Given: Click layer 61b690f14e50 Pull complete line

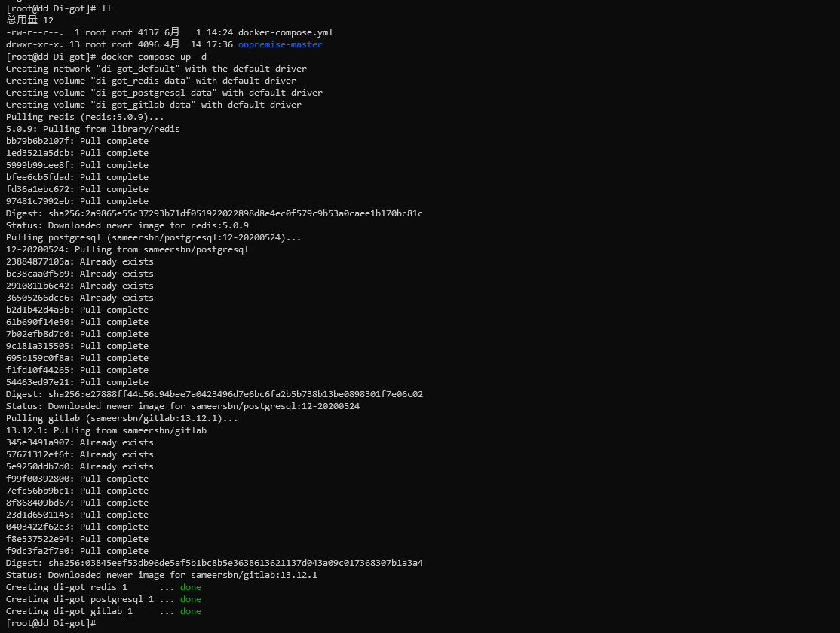Looking at the screenshot, I should click(77, 322).
